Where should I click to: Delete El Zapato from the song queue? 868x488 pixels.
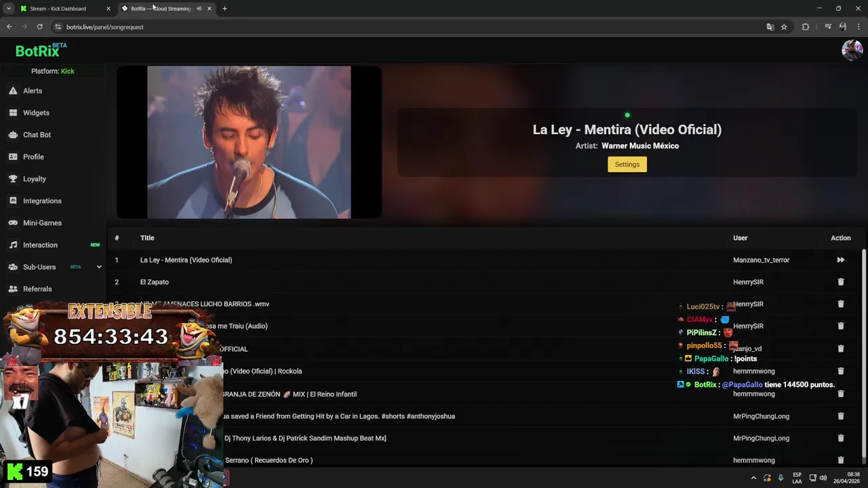pyautogui.click(x=841, y=282)
